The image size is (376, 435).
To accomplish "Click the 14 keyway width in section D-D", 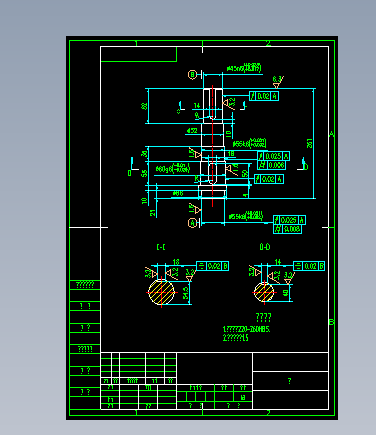I will pyautogui.click(x=278, y=262).
